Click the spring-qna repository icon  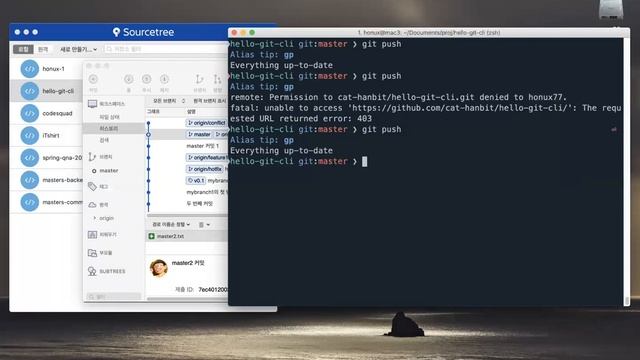tap(30, 158)
